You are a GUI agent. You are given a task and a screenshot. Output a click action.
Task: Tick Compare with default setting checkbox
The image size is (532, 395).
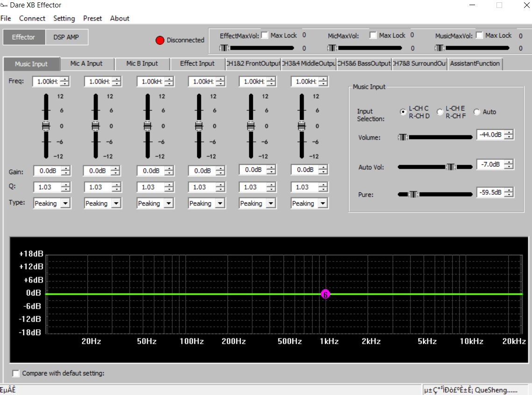pyautogui.click(x=15, y=374)
